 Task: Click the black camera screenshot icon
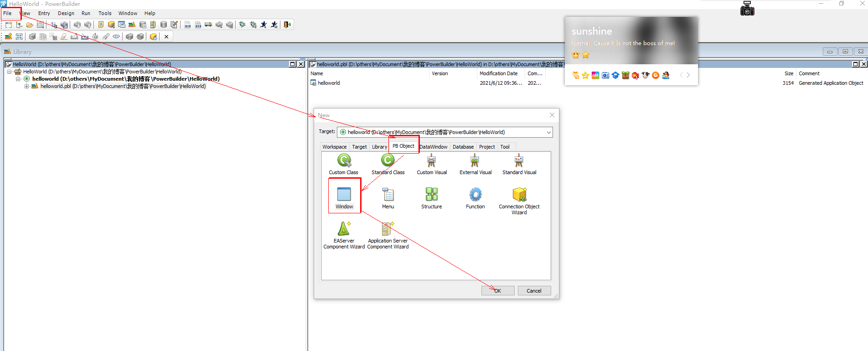[747, 8]
